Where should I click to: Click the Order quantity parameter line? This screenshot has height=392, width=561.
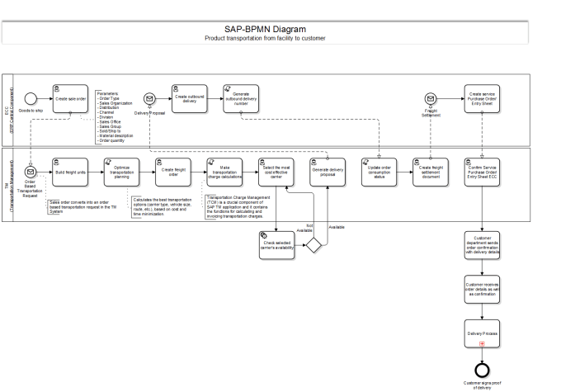pos(111,140)
